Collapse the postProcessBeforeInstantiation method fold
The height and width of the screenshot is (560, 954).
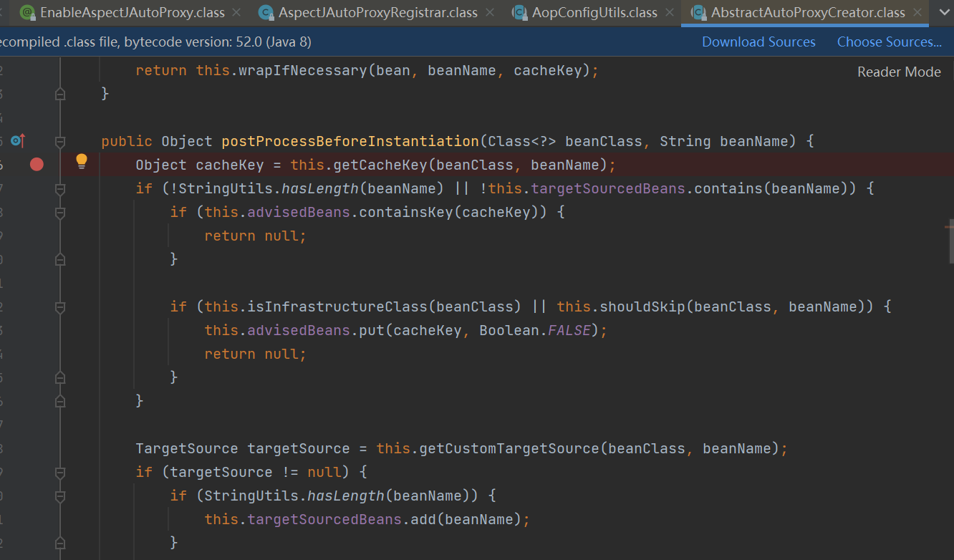click(60, 141)
